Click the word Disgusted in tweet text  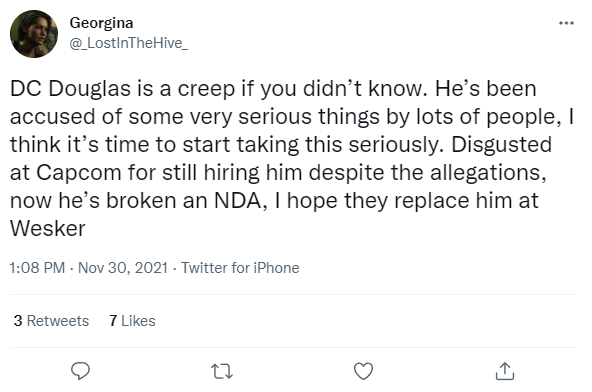(x=501, y=145)
